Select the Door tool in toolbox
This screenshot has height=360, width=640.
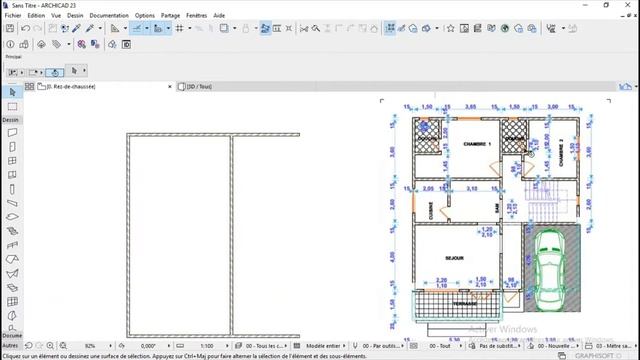[12, 147]
